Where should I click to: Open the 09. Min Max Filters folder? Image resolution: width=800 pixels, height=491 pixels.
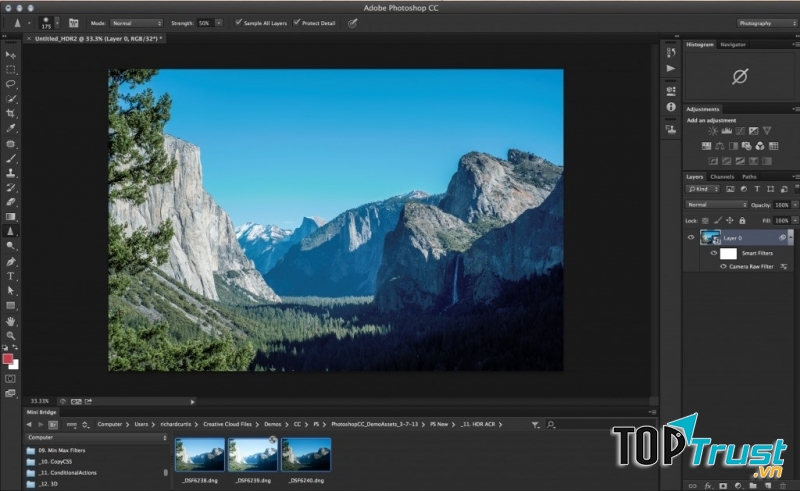[x=62, y=450]
